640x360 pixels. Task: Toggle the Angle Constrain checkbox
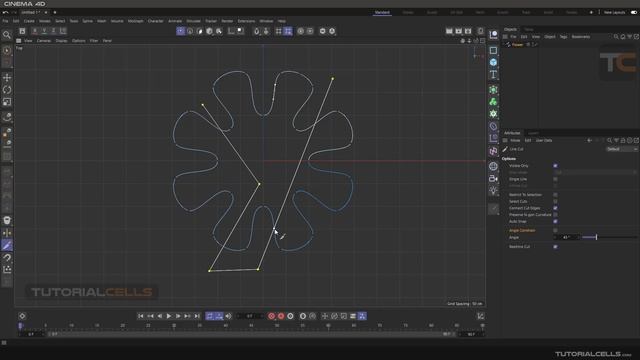[555, 230]
